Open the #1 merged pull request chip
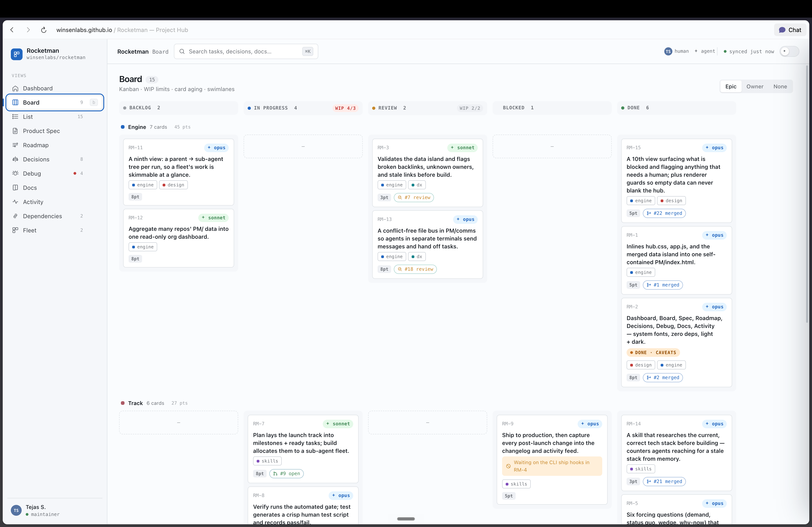812x527 pixels. (663, 285)
